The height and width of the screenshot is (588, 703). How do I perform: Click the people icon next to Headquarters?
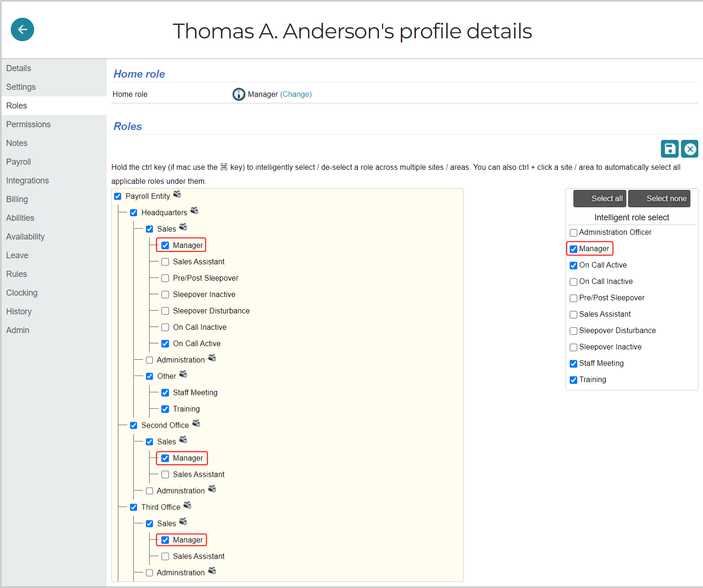pyautogui.click(x=194, y=210)
